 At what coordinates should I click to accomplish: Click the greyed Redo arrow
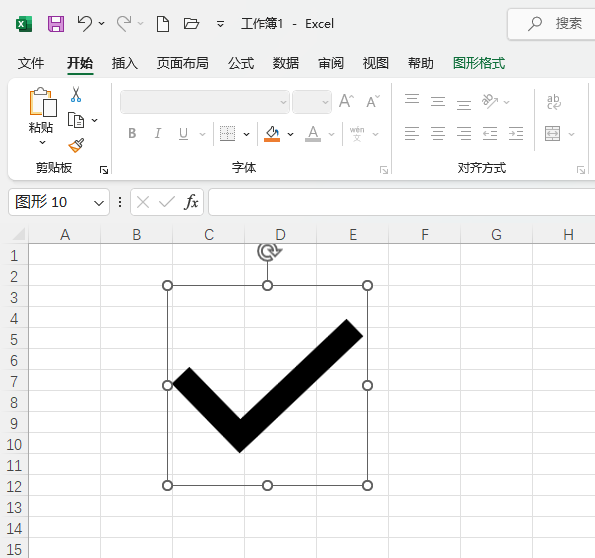[x=124, y=24]
